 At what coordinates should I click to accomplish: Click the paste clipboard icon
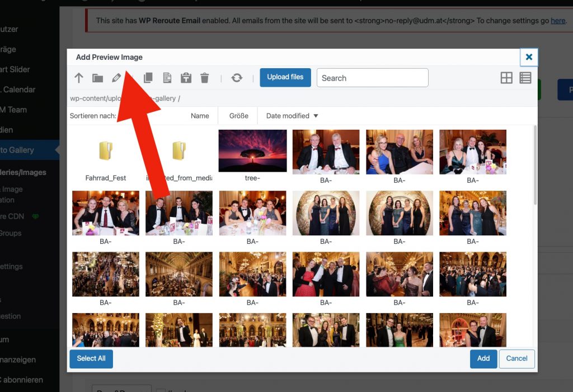click(x=186, y=78)
